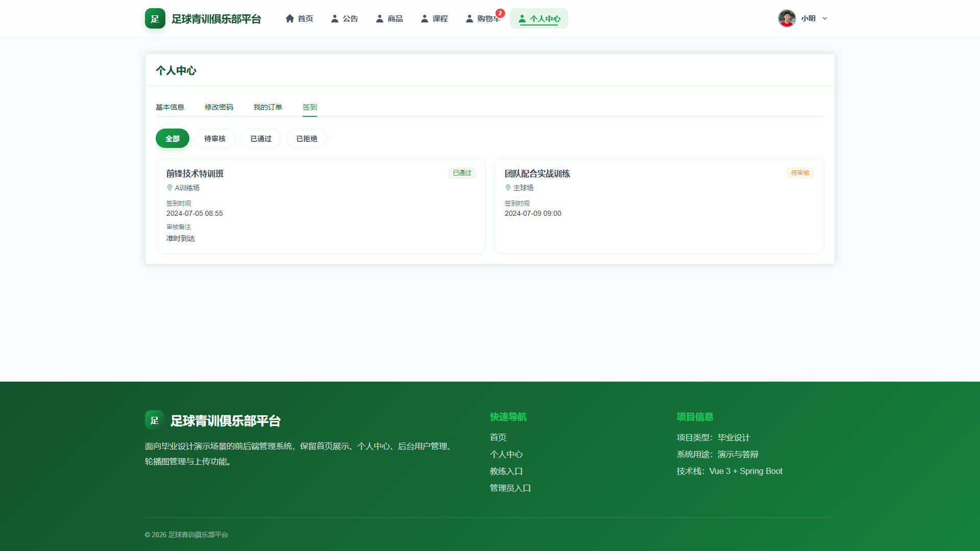This screenshot has height=551, width=980.
Task: Select the 签到 tab
Action: pos(310,107)
